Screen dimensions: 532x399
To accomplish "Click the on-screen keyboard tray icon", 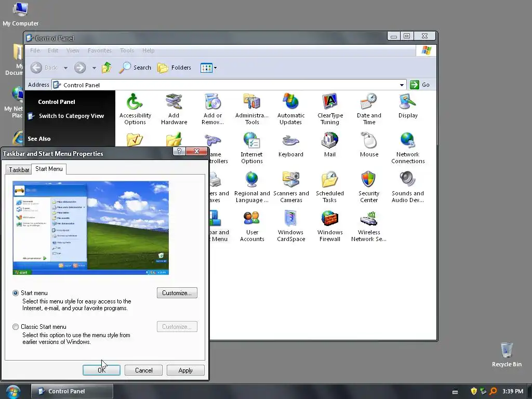I will pyautogui.click(x=455, y=392).
